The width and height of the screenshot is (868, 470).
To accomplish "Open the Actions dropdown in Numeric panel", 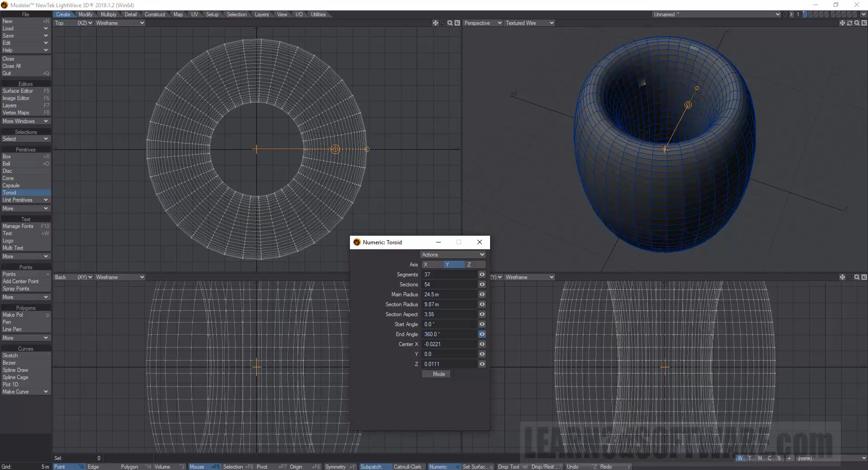I will coord(453,255).
